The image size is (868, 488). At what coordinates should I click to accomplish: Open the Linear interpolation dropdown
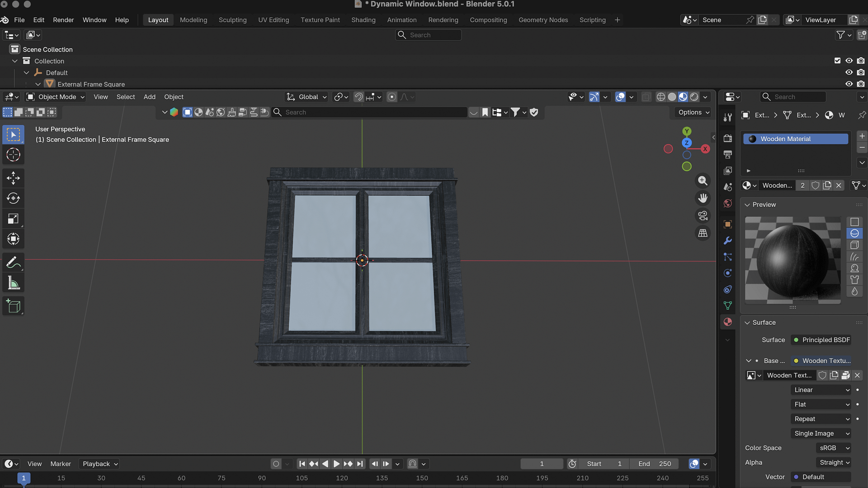coord(821,390)
